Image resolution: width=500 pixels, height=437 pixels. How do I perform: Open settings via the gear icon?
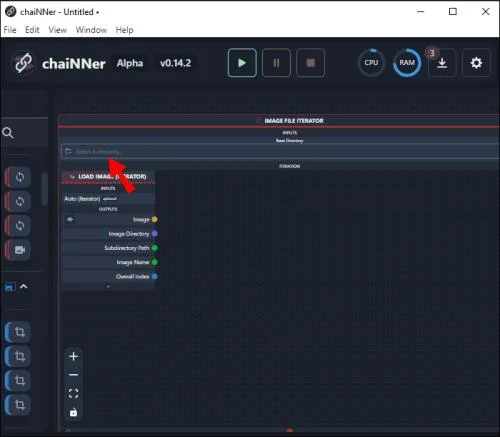(476, 63)
